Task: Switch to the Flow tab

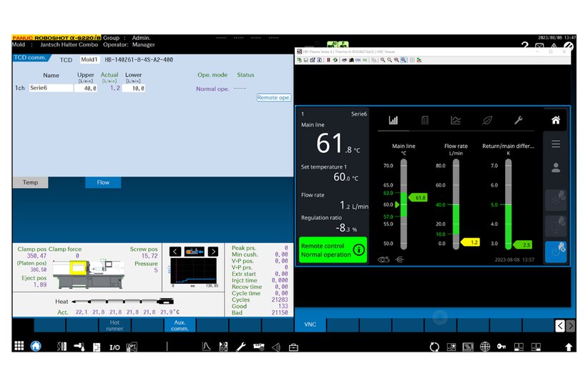Action: click(103, 182)
